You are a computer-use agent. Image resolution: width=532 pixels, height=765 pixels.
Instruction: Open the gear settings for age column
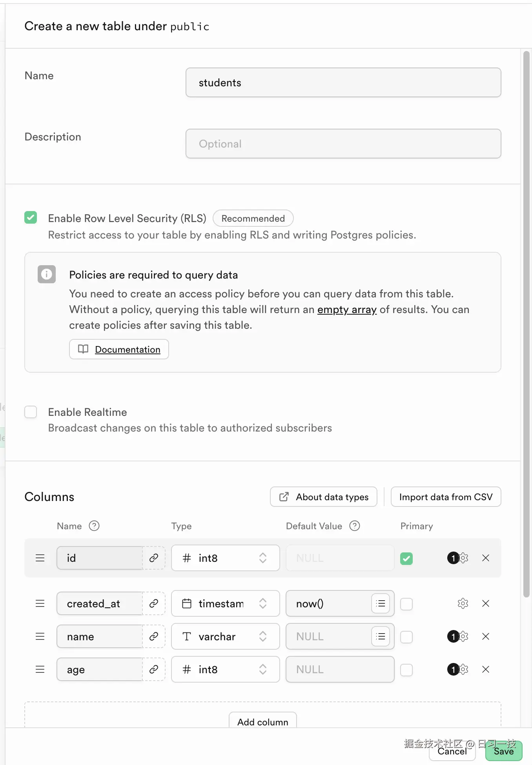(x=463, y=669)
